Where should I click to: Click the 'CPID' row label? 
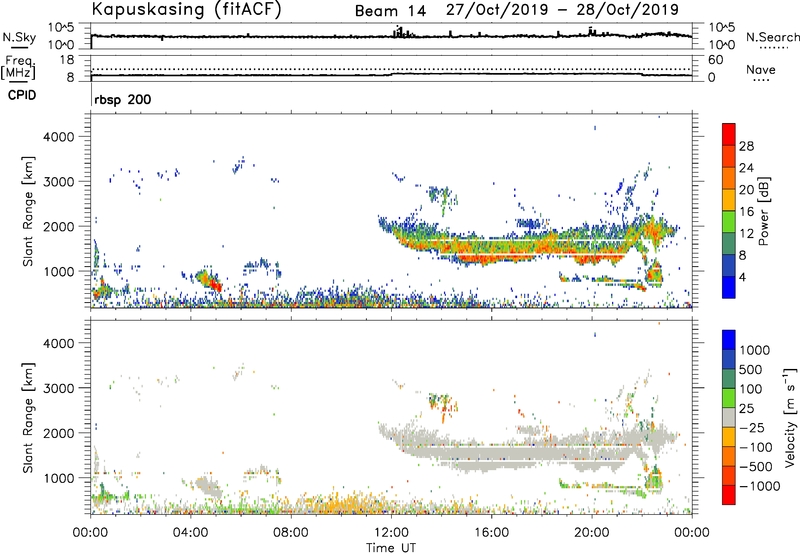[22, 95]
